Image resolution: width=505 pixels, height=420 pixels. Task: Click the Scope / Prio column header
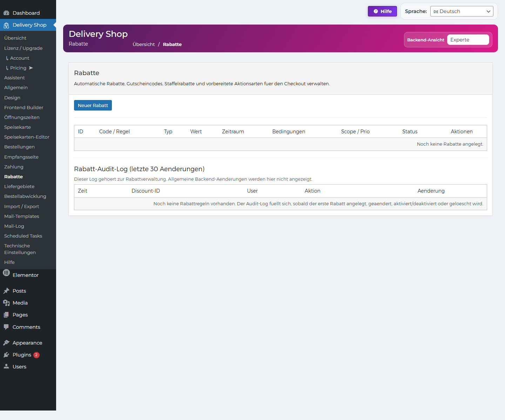coord(355,132)
